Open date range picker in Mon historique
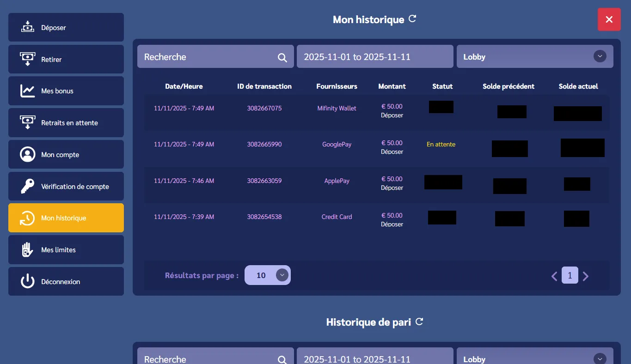 (x=375, y=56)
